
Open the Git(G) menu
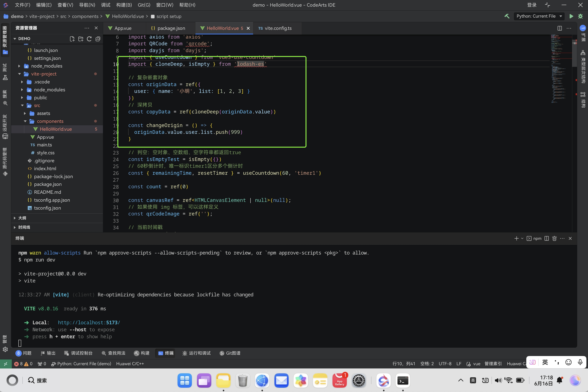144,5
